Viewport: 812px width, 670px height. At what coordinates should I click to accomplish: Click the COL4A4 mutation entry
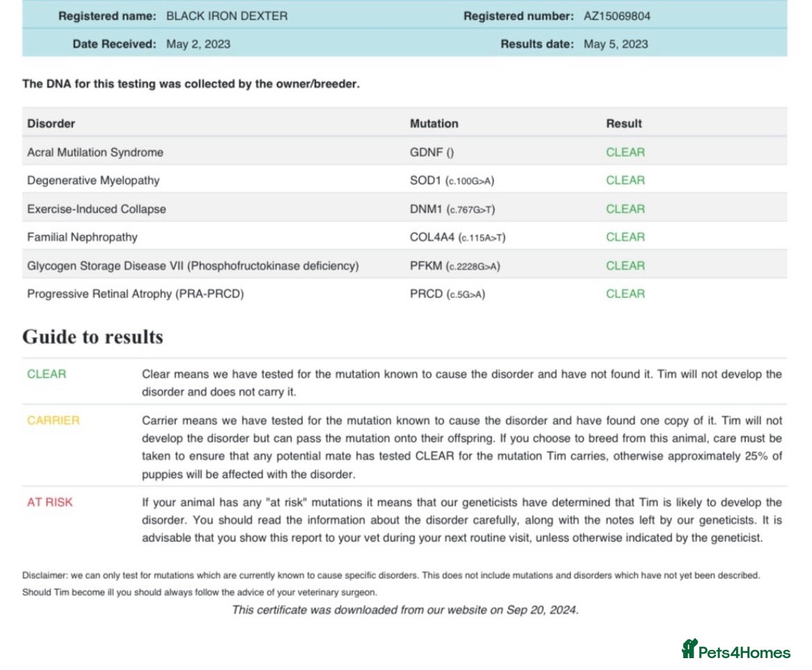[458, 237]
